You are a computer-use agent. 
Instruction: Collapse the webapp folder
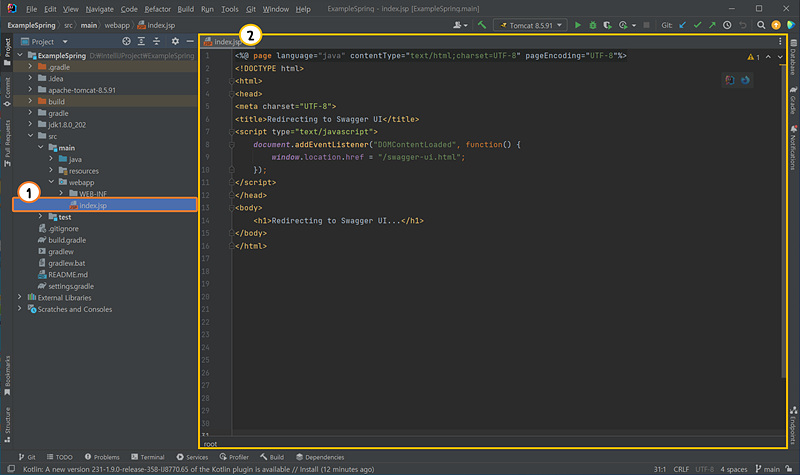tap(51, 182)
